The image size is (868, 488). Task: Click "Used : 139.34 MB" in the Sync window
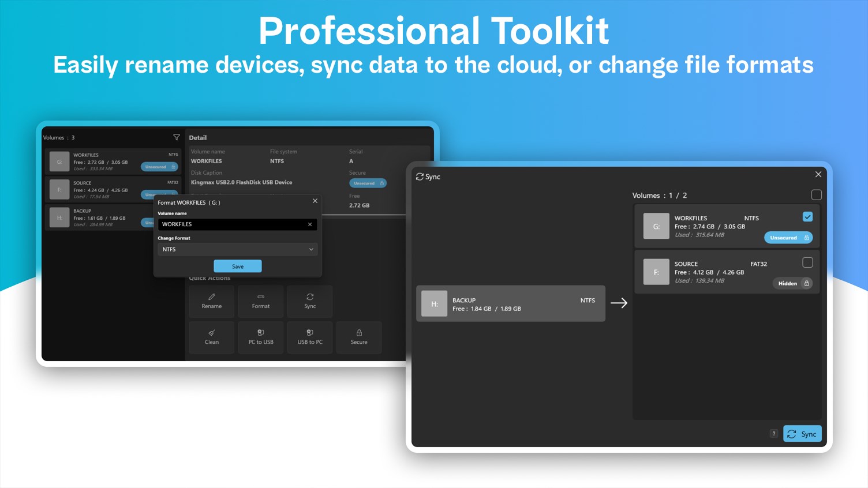click(699, 281)
